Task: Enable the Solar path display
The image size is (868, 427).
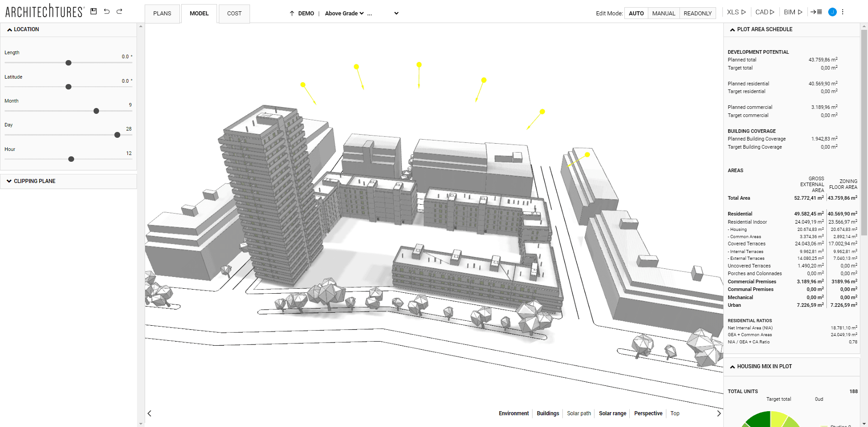Action: [x=579, y=413]
